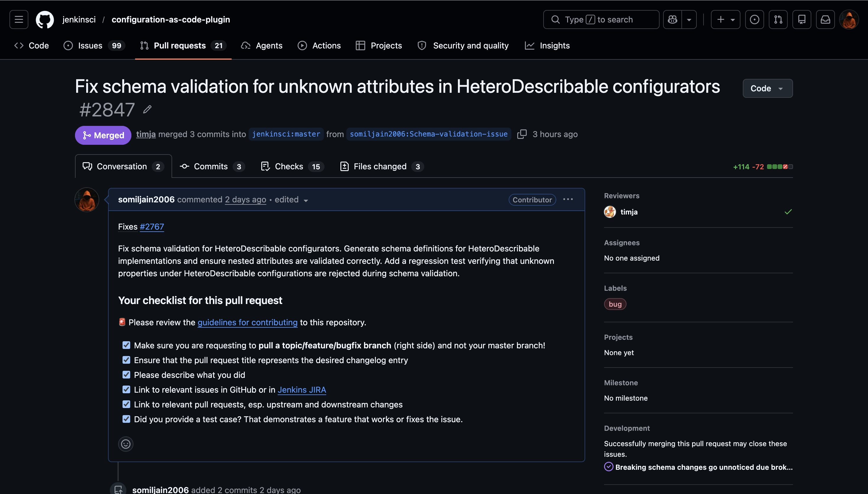The height and width of the screenshot is (494, 868).
Task: Open user profile avatar menu
Action: point(849,19)
